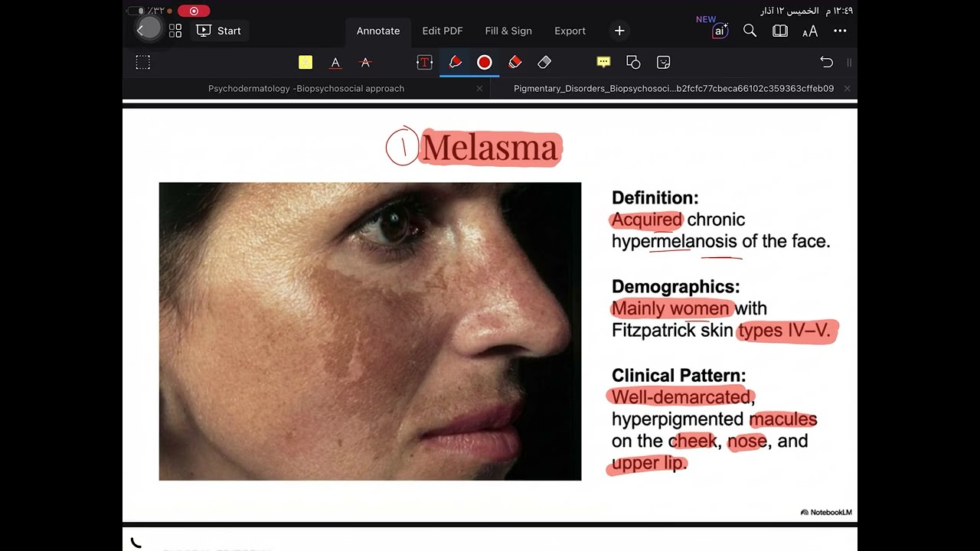Switch to Pigmentary_Disorders document tab

point(674,89)
